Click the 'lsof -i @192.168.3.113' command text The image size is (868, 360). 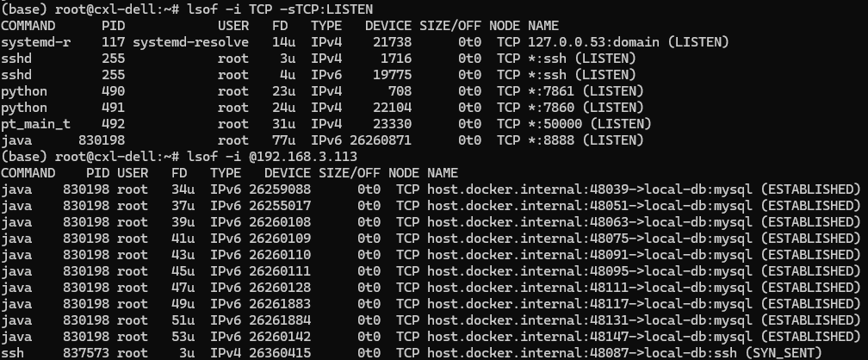coord(272,157)
